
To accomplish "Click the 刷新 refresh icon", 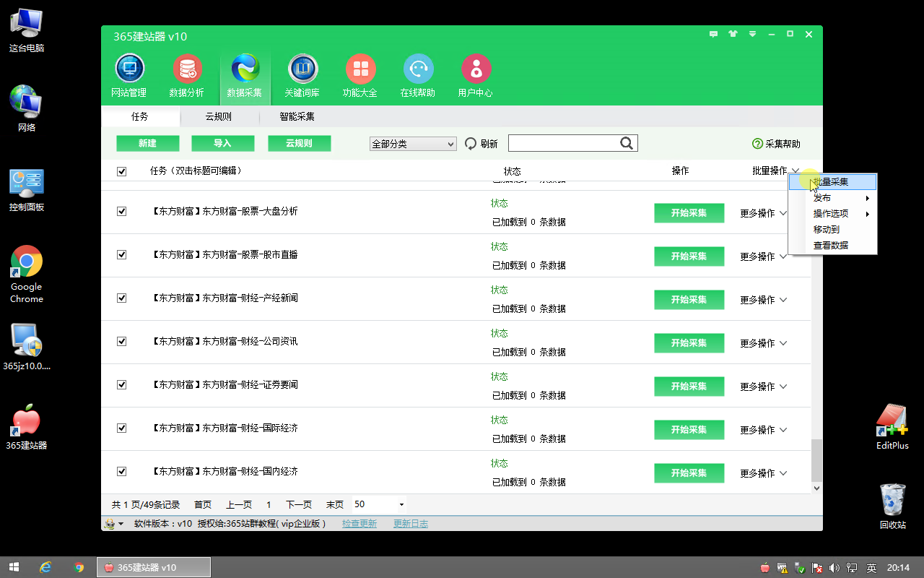I will coord(471,144).
